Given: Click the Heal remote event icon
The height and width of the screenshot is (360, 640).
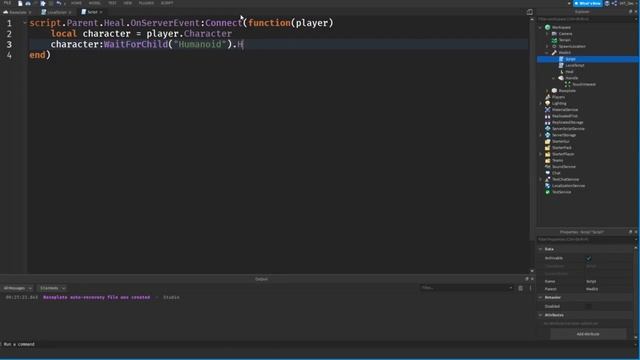Looking at the screenshot, I should [x=561, y=71].
